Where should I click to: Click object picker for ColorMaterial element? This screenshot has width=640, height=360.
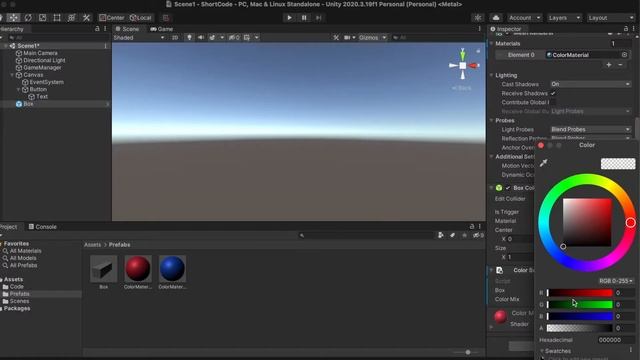[x=624, y=55]
